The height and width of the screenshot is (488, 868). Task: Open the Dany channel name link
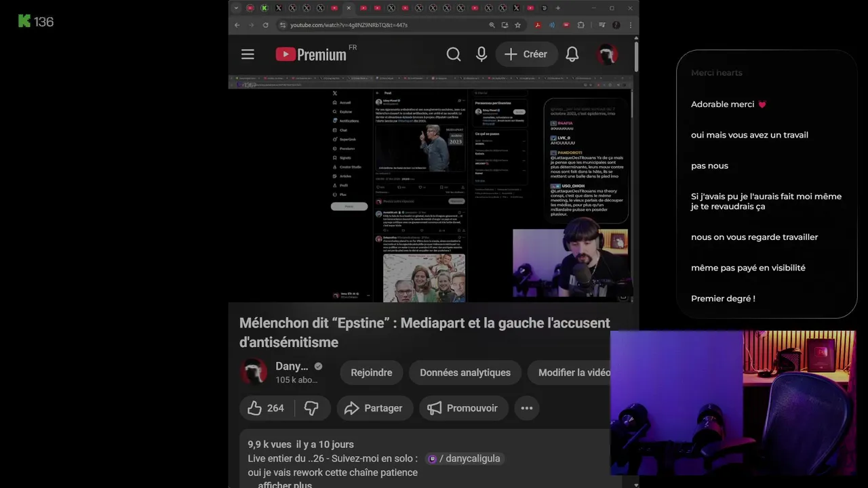click(292, 366)
